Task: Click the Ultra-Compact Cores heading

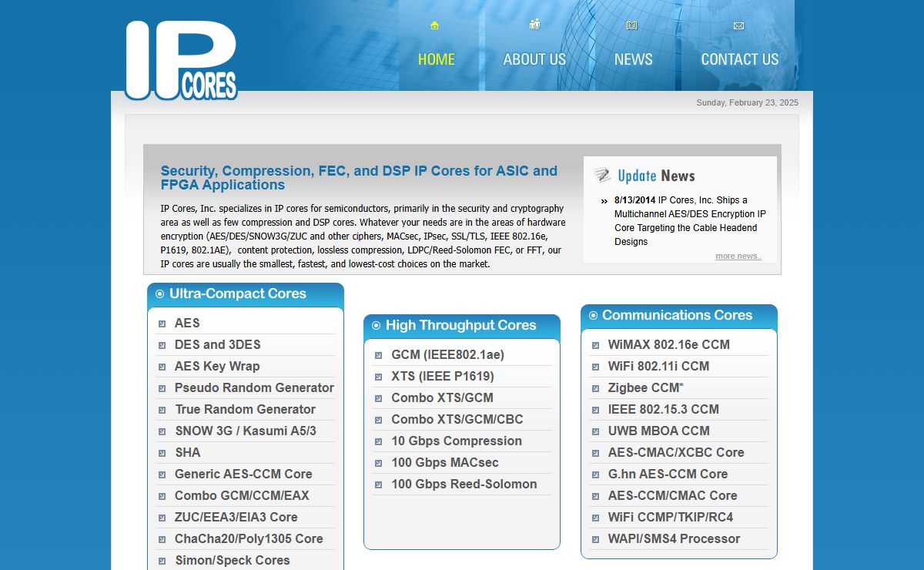Action: coord(238,293)
